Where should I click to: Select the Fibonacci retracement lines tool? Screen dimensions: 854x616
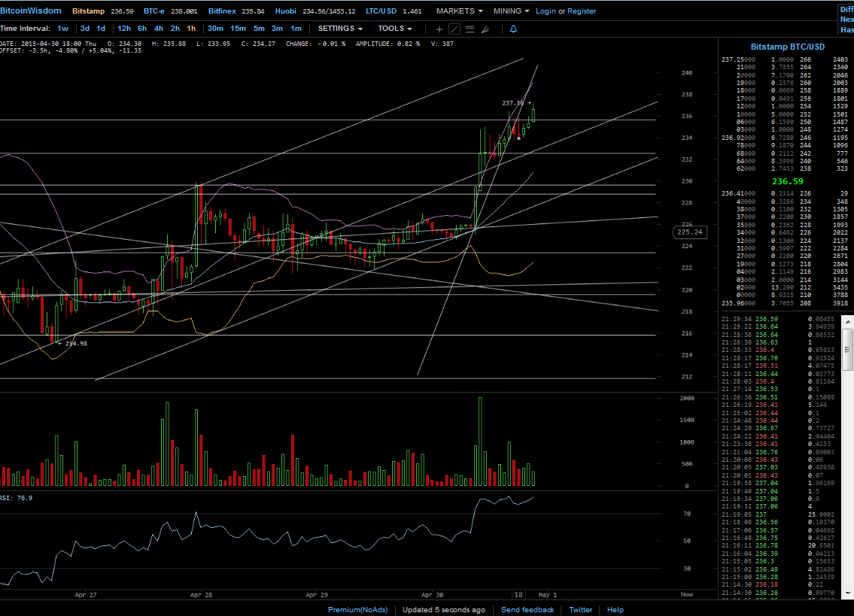(x=470, y=29)
